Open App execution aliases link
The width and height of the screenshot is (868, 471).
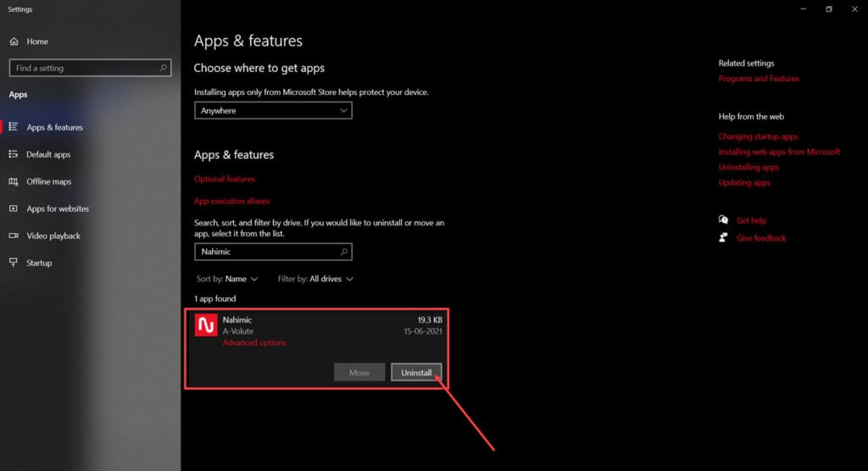click(x=231, y=201)
